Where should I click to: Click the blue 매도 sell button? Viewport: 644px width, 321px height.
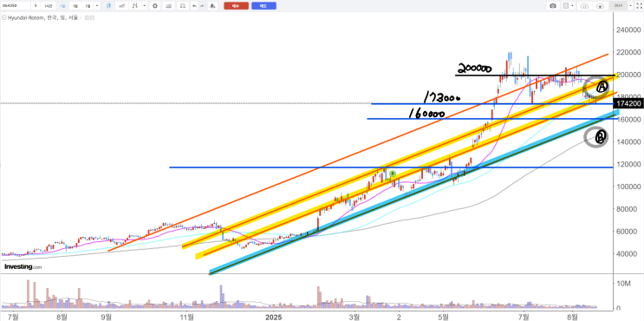(263, 6)
